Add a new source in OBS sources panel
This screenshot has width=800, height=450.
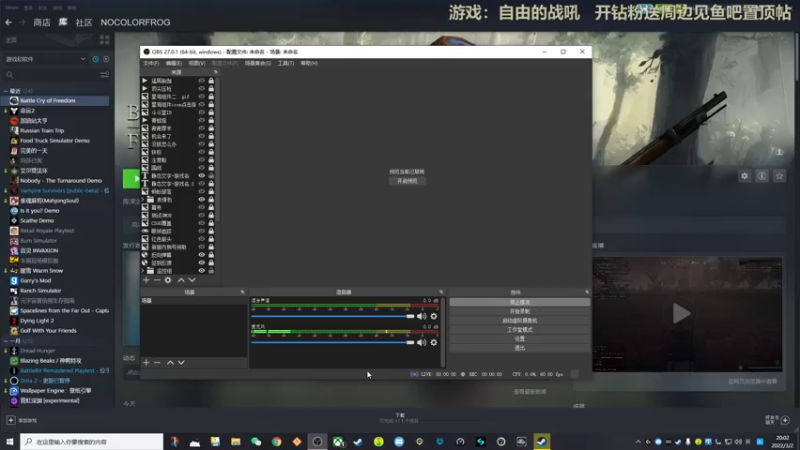click(146, 280)
